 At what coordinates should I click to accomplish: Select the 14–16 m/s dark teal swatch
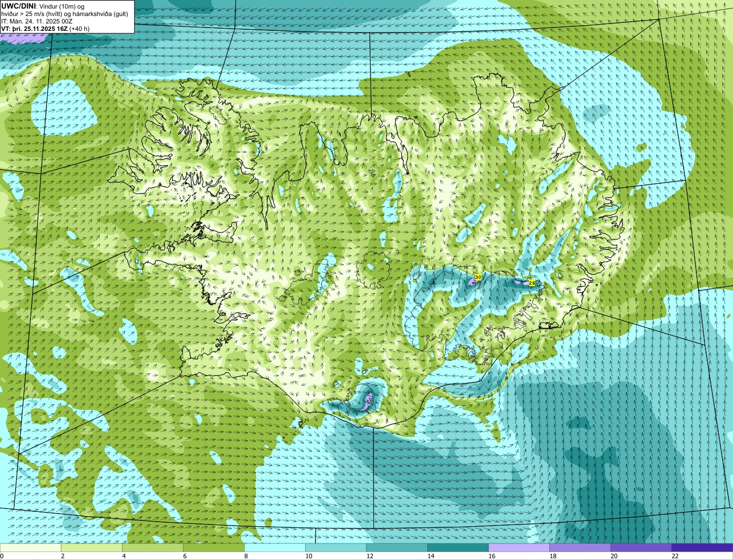click(458, 547)
